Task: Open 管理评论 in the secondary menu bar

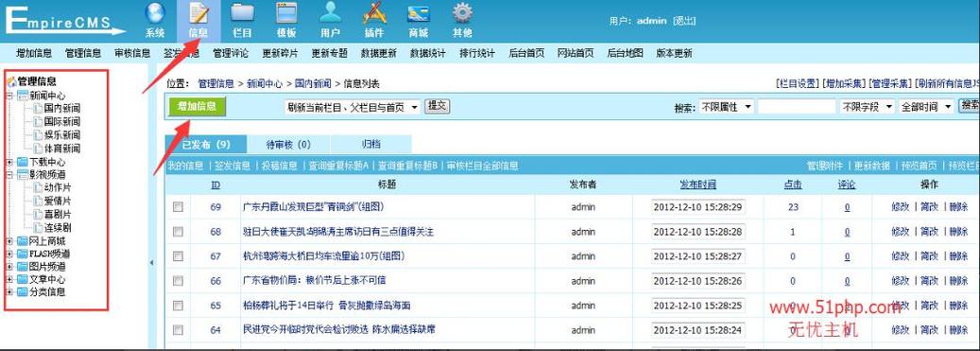Action: coord(231,53)
